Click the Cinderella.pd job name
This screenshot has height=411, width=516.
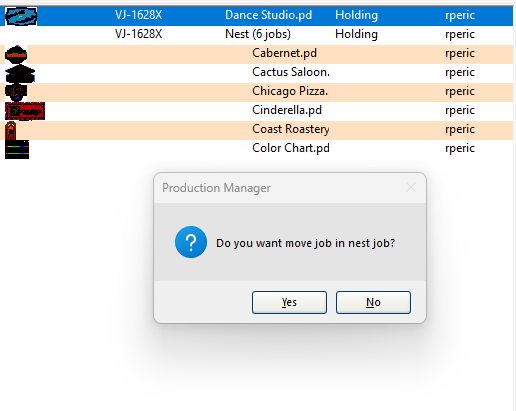coord(287,110)
